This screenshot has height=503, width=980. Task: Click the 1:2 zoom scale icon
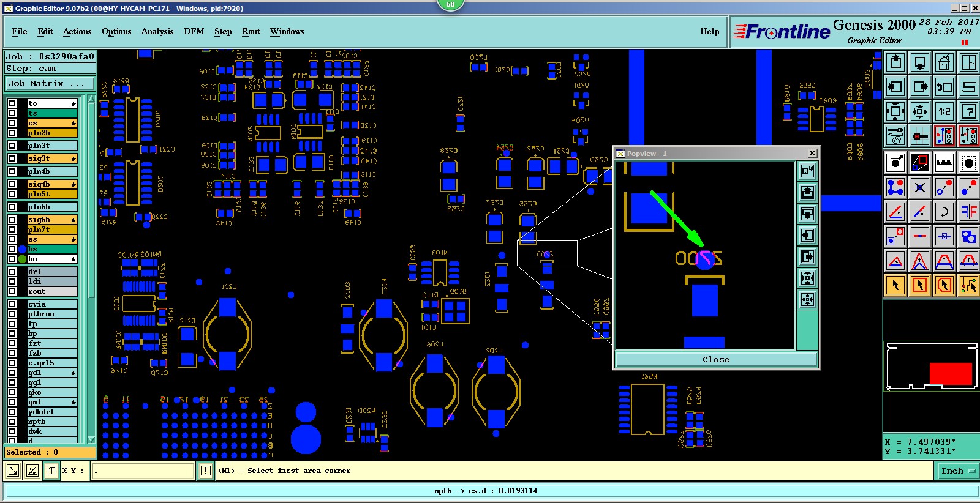[x=944, y=111]
